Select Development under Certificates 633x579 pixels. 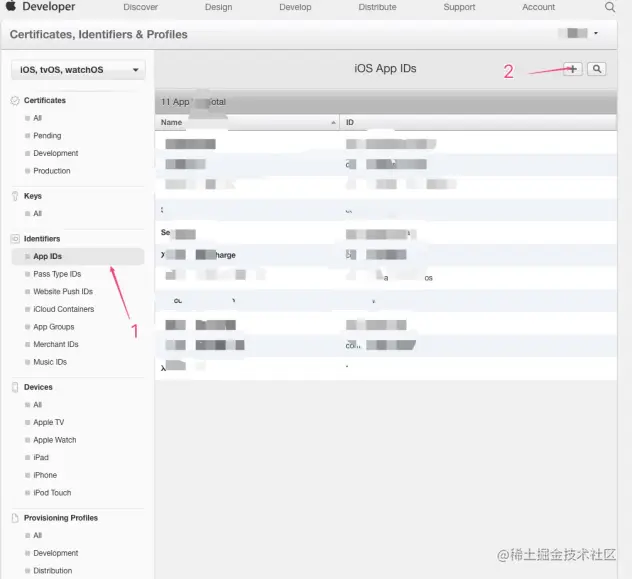coord(56,153)
